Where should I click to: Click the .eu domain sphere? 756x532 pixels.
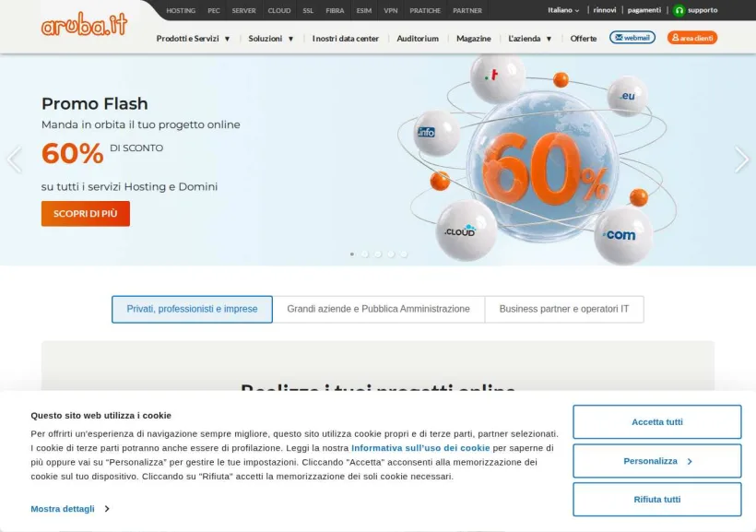click(x=627, y=96)
